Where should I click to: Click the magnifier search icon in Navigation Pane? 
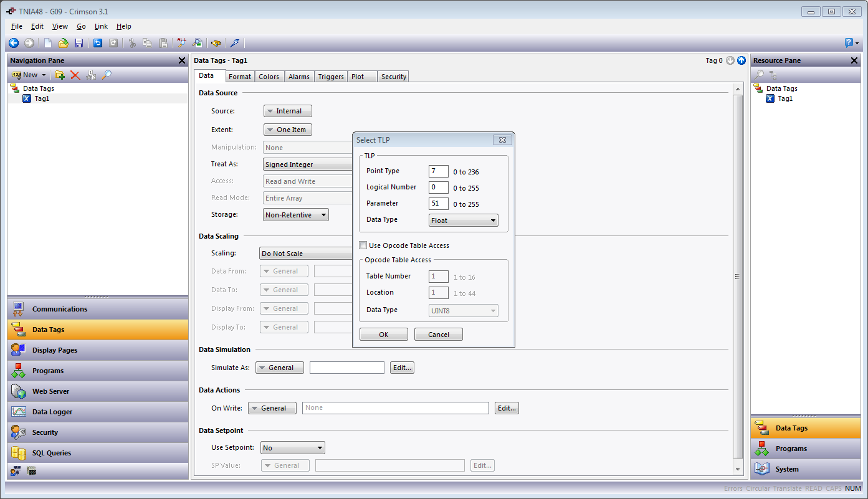click(x=107, y=75)
